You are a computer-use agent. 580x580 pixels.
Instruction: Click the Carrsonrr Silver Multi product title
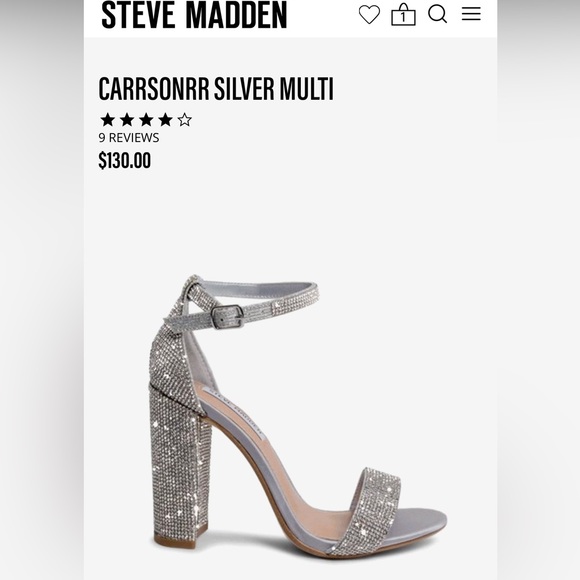point(216,89)
